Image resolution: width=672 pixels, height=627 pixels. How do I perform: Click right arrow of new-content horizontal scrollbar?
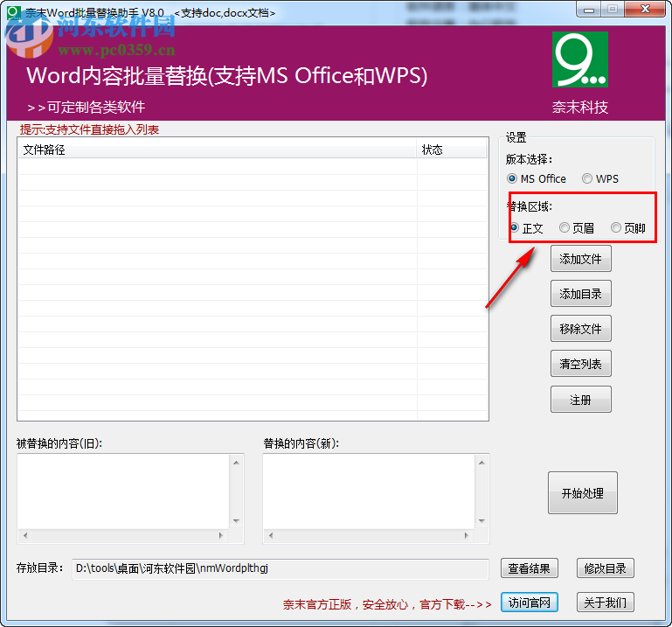point(467,535)
